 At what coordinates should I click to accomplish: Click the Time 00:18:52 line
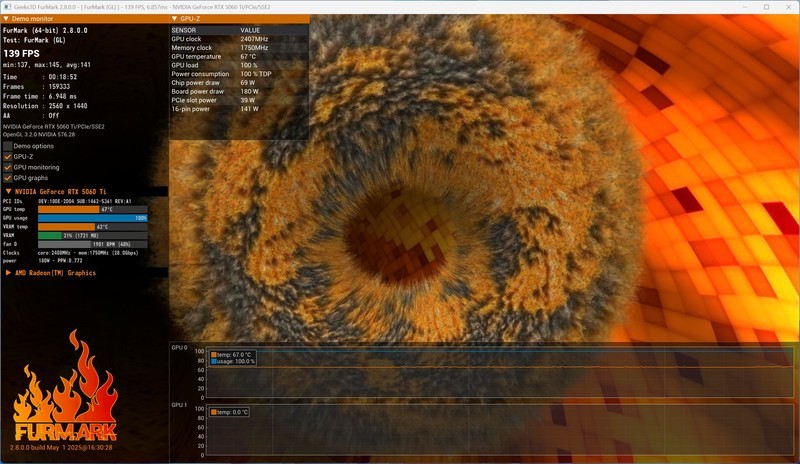tap(40, 77)
